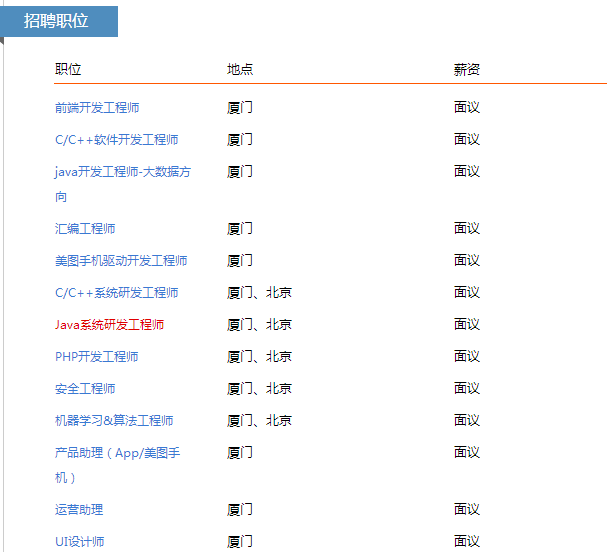
Task: View the C/C++系统研发工程师 job
Action: [117, 293]
